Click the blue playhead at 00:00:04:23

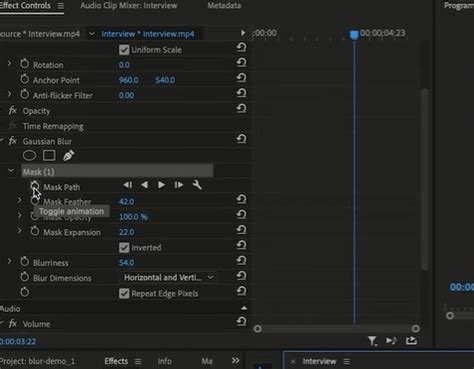354,35
